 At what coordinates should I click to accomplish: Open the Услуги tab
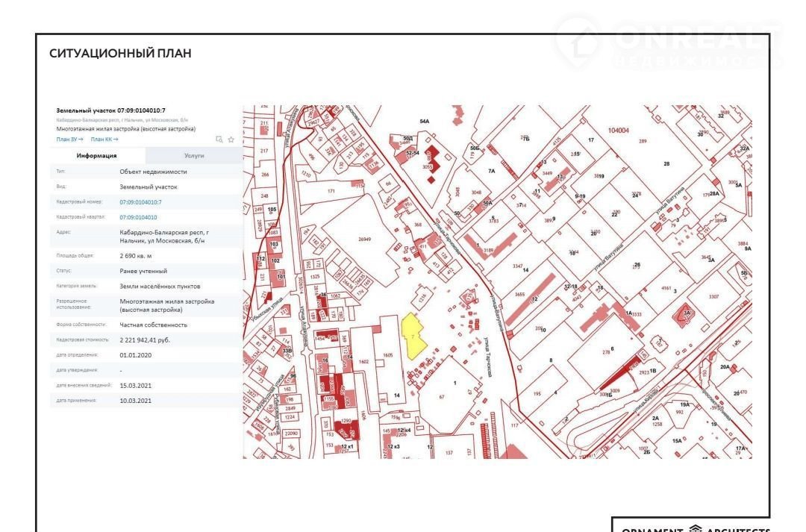tap(194, 156)
